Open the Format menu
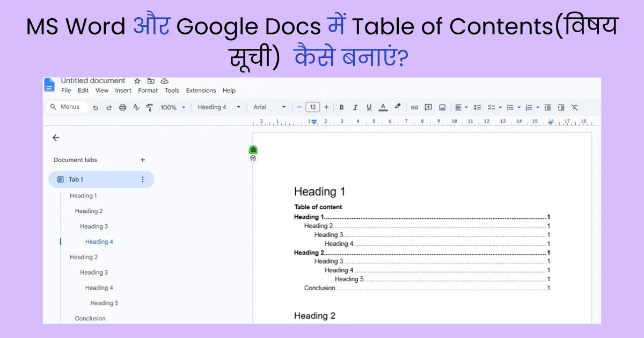The image size is (644, 338). coord(148,91)
